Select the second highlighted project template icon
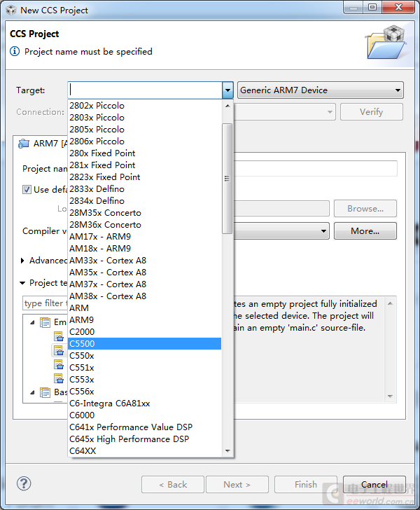 [59, 350]
